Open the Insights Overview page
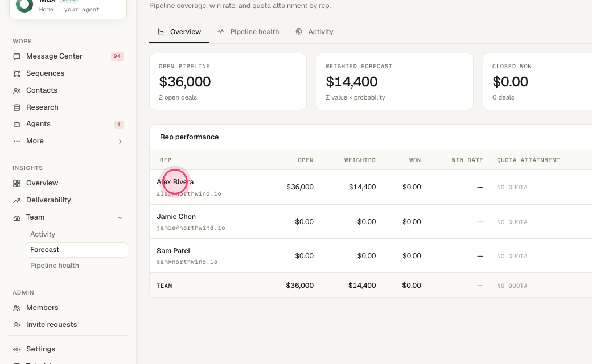 coord(68,183)
